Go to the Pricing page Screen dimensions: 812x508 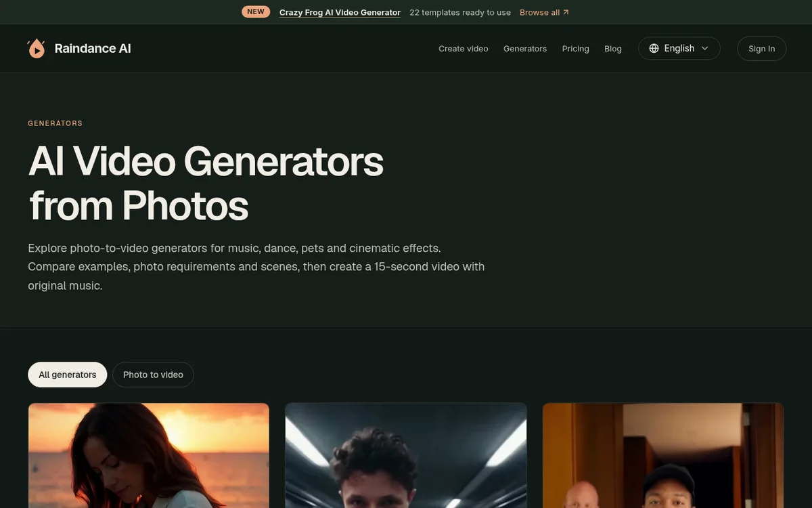[576, 49]
